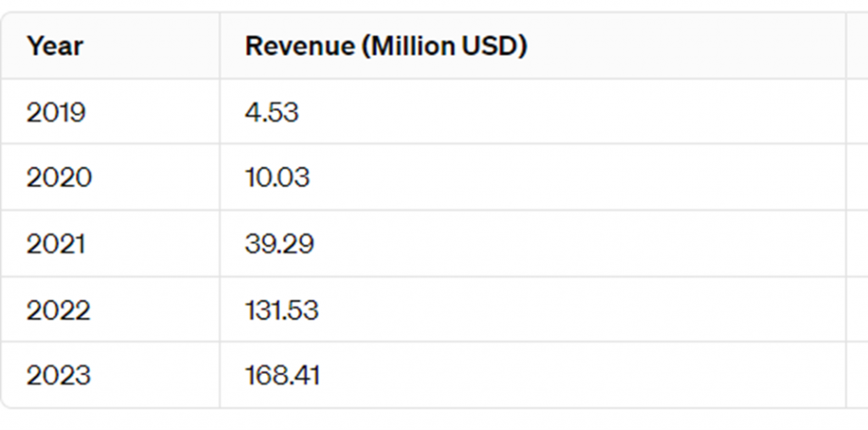This screenshot has height=430, width=868.
Task: Click the 168.41 revenue value
Action: (x=282, y=375)
